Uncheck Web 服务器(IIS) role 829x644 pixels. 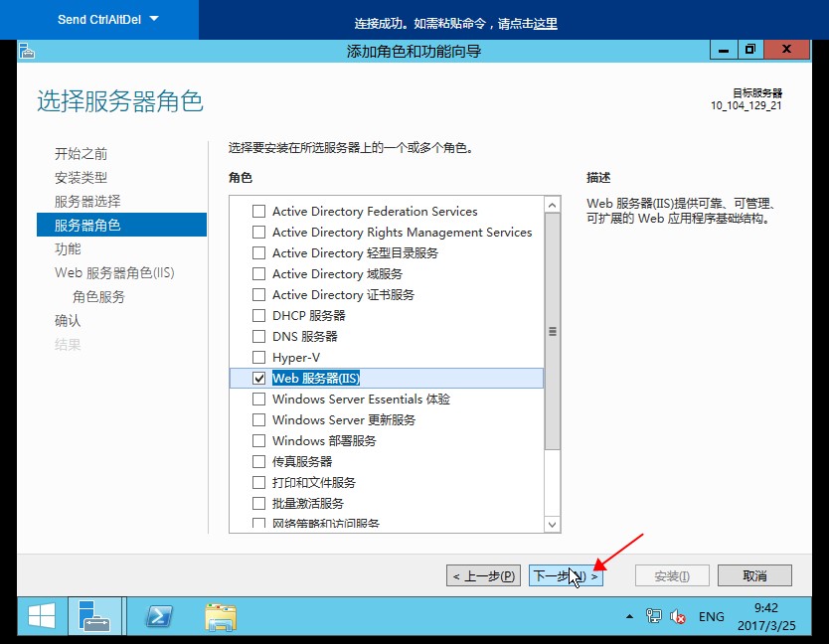click(x=259, y=378)
